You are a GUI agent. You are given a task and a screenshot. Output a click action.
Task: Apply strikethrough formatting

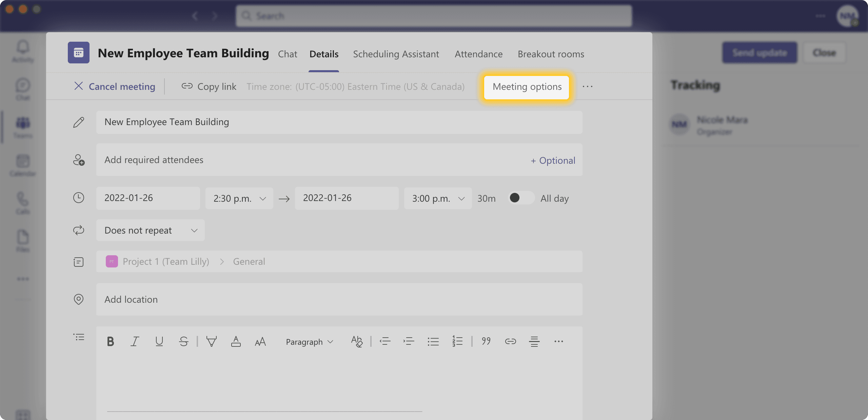[183, 341]
